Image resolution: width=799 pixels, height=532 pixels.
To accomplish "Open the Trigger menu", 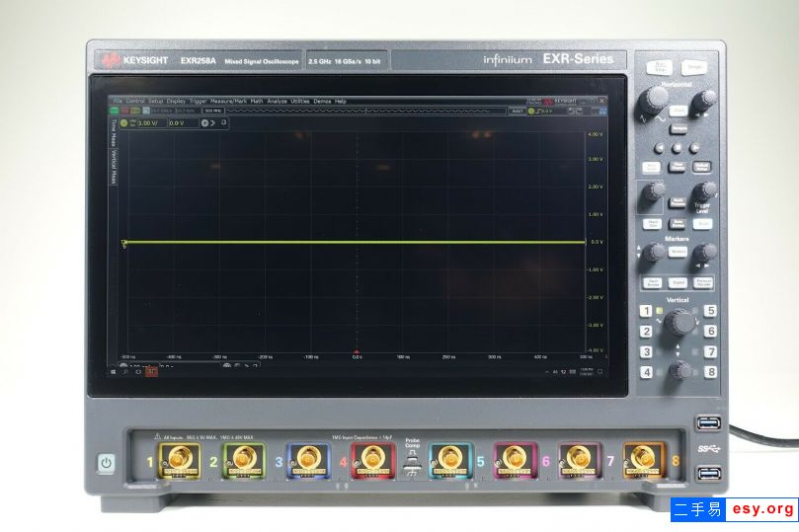I will tap(199, 101).
